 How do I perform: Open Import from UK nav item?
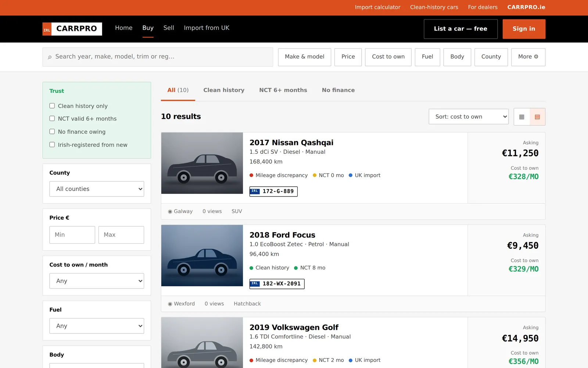[x=207, y=28]
